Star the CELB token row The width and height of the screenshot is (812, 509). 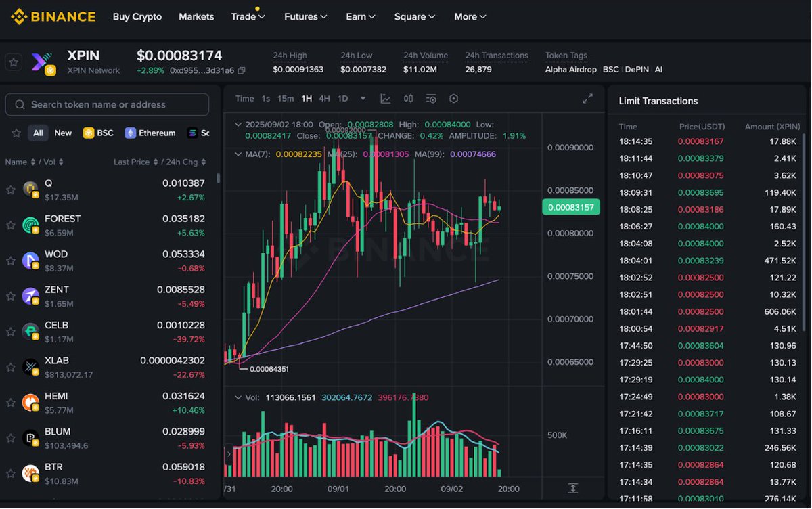click(11, 332)
